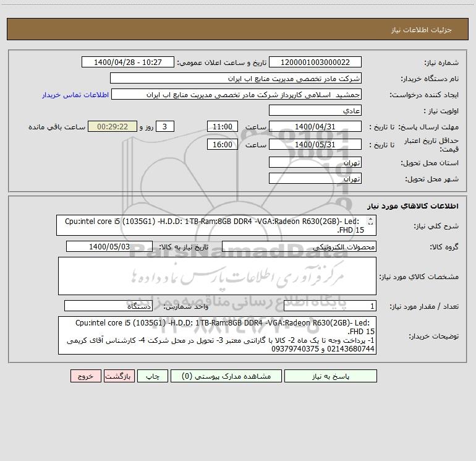This screenshot has width=476, height=461.
Task: Click the تعداد / مقدار مورد نیاز label
Action: click(424, 306)
